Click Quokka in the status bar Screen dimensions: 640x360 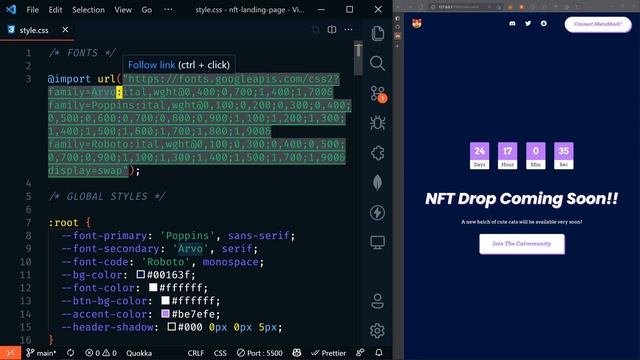[139, 353]
